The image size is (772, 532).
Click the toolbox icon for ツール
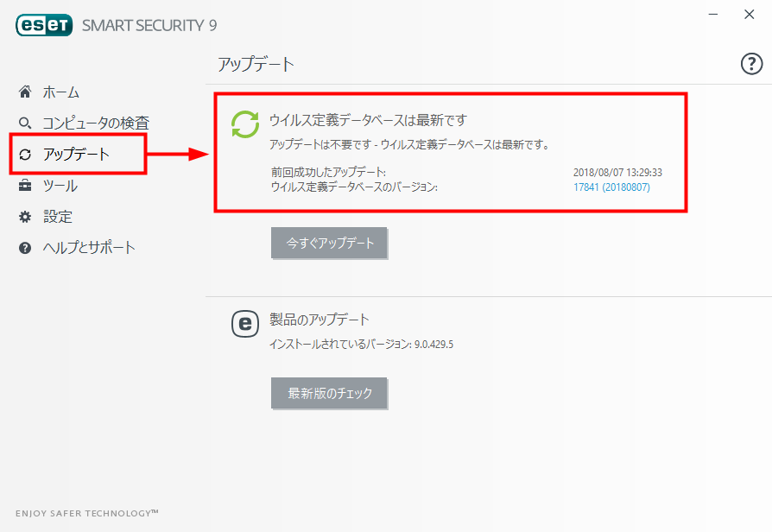[x=25, y=186]
